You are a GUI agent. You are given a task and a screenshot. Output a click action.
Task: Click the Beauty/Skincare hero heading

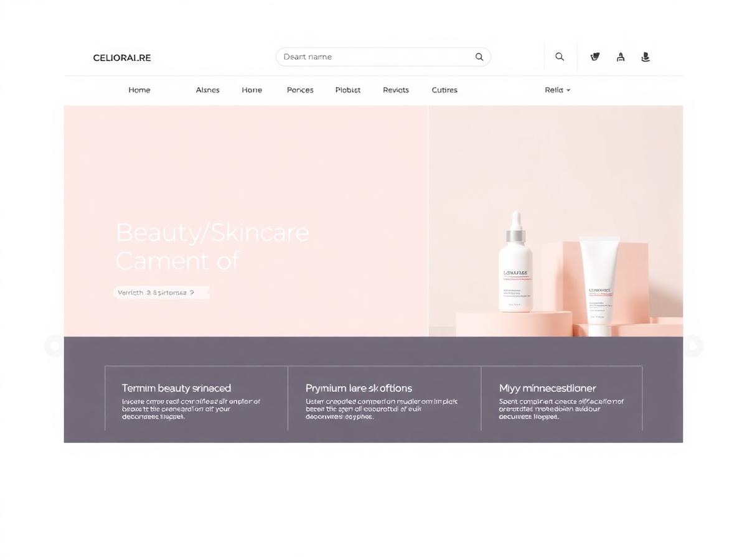click(x=212, y=233)
